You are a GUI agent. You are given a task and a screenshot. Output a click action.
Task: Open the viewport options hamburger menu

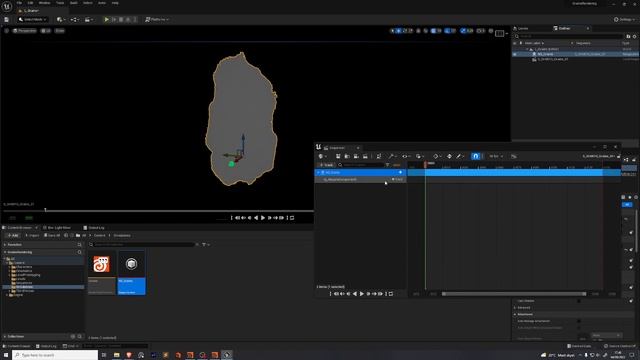[7, 31]
